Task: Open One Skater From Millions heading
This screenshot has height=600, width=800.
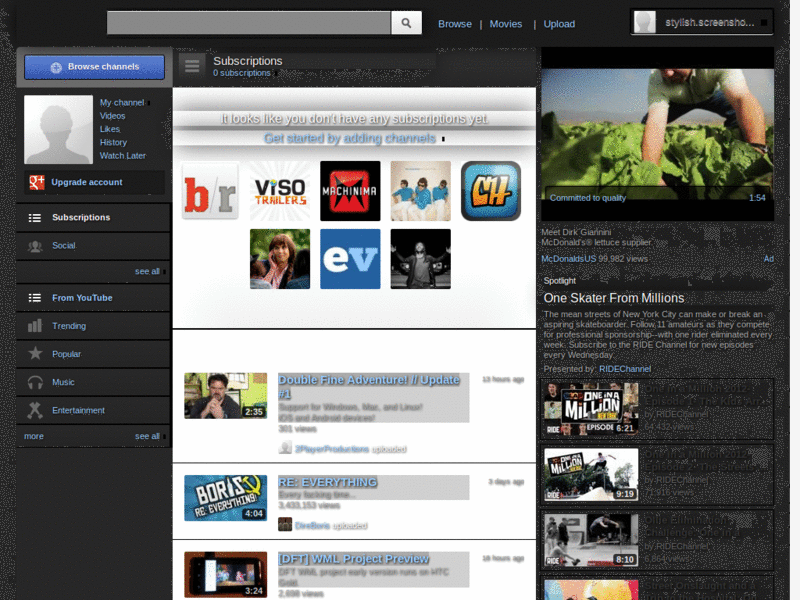Action: tap(614, 298)
